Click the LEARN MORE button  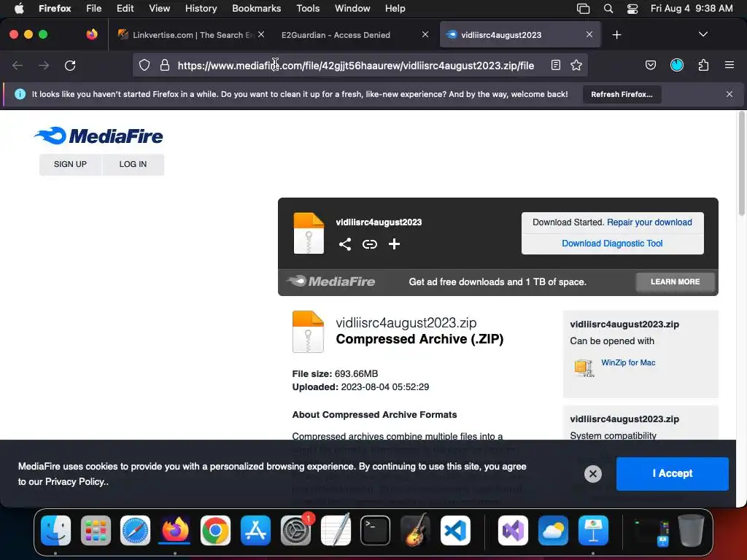coord(675,282)
